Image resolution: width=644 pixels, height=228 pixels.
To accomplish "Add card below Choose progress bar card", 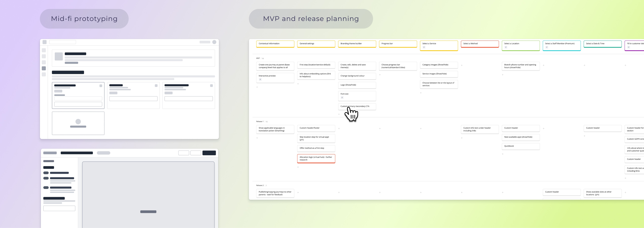I will 380,75.
